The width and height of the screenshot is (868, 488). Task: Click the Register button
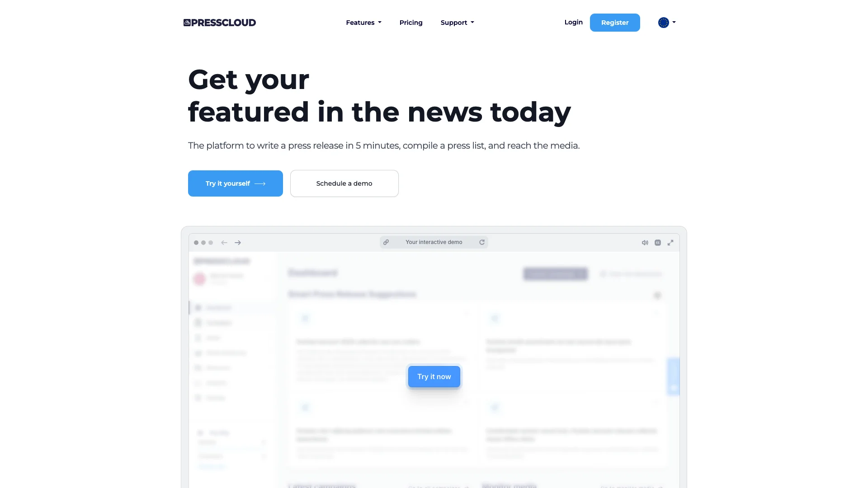point(615,22)
